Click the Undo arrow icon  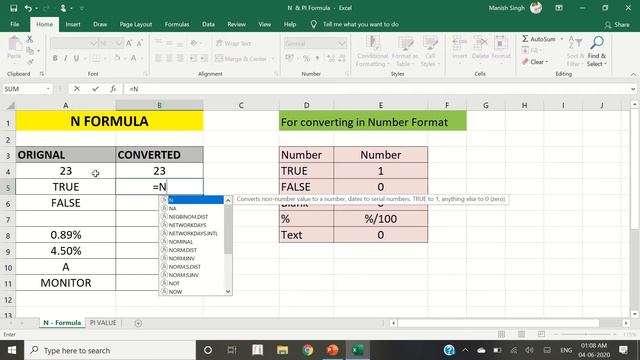[x=28, y=8]
